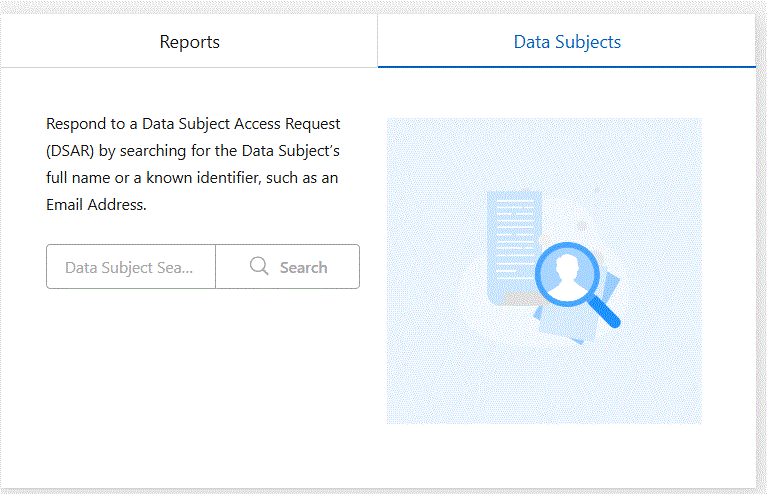The height and width of the screenshot is (494, 767).
Task: Click the "Search" text label
Action: pyautogui.click(x=303, y=267)
